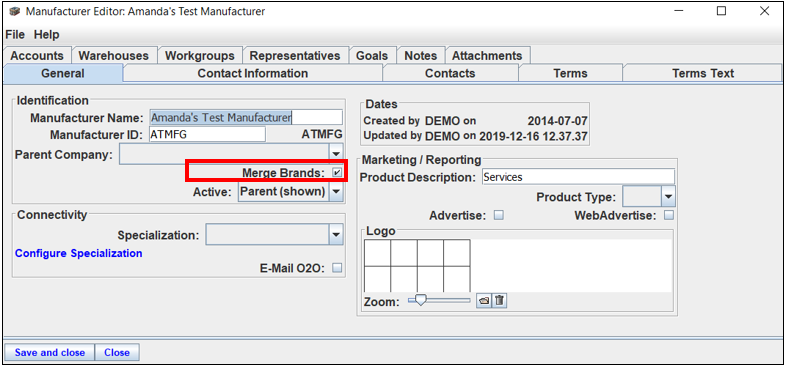Maximize the Manufacturer Editor window
The image size is (786, 365).
721,11
